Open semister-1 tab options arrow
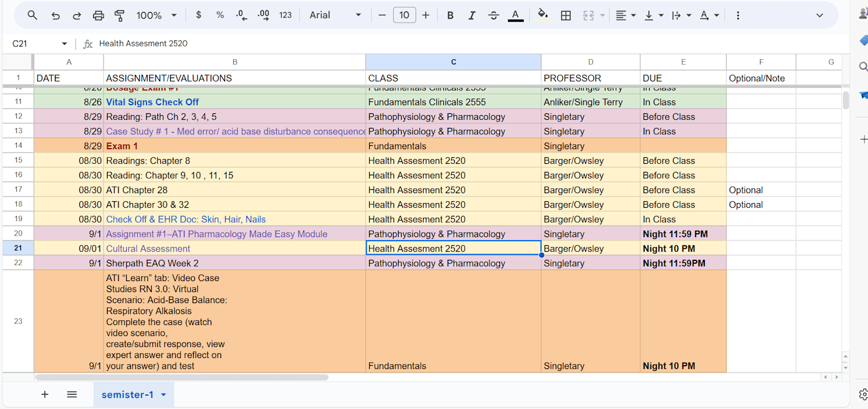 pyautogui.click(x=163, y=395)
